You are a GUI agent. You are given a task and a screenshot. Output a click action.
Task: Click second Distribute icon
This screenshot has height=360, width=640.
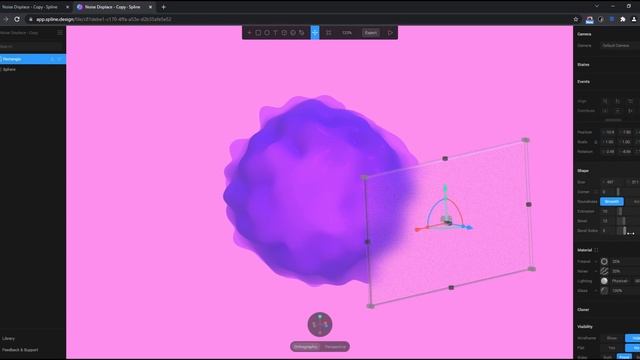(618, 111)
